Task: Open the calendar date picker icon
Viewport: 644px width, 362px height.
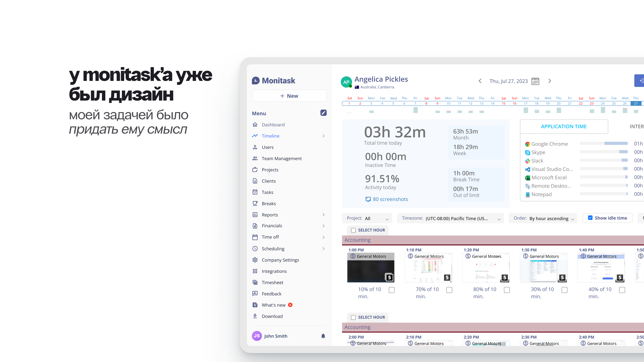Action: (535, 81)
